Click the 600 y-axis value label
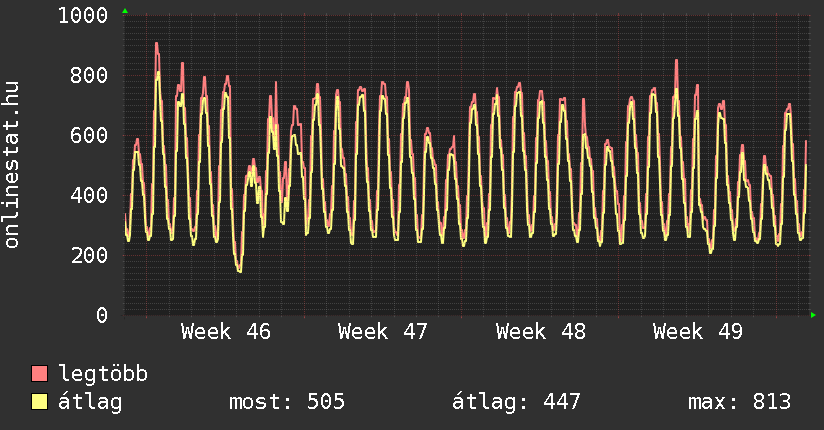 [89, 135]
